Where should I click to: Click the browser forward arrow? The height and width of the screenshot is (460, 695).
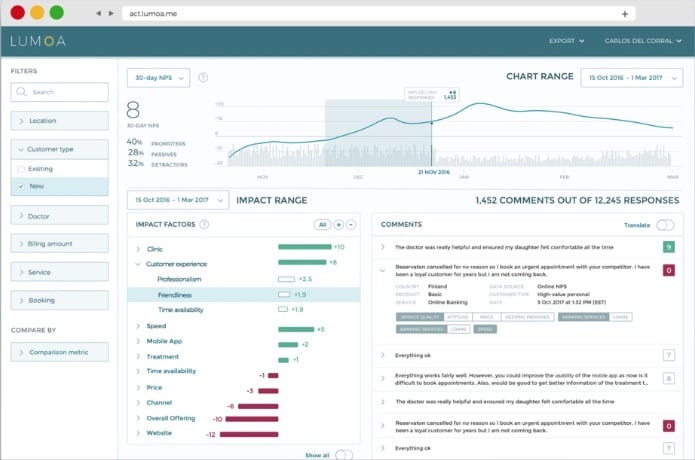point(111,13)
